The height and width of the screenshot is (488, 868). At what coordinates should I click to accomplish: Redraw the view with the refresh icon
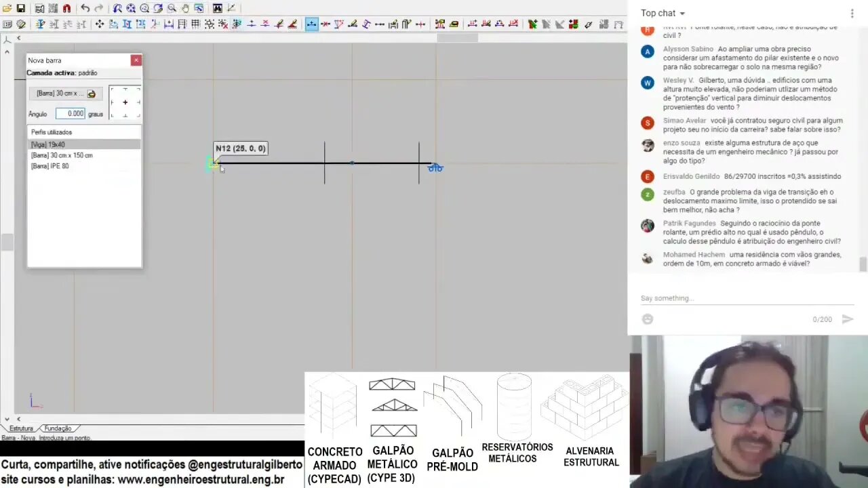point(158,8)
